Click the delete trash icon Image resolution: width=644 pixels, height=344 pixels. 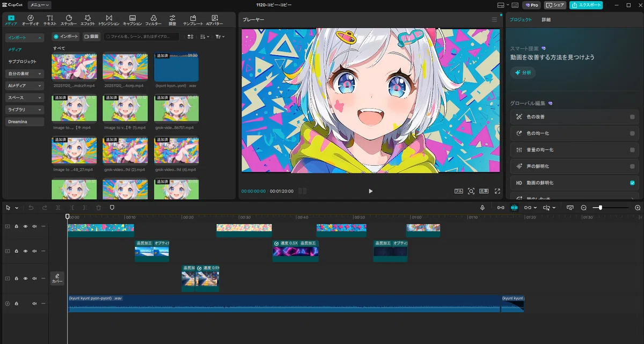(99, 208)
